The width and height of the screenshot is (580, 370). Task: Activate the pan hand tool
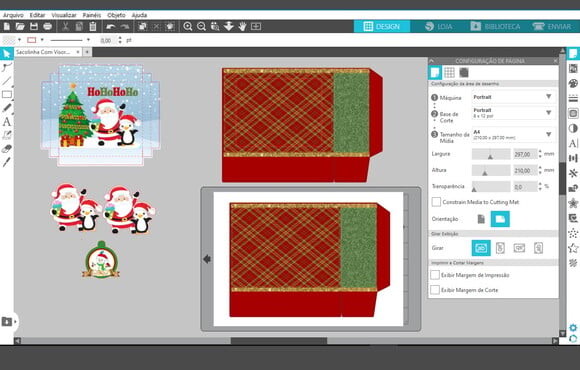[x=242, y=26]
